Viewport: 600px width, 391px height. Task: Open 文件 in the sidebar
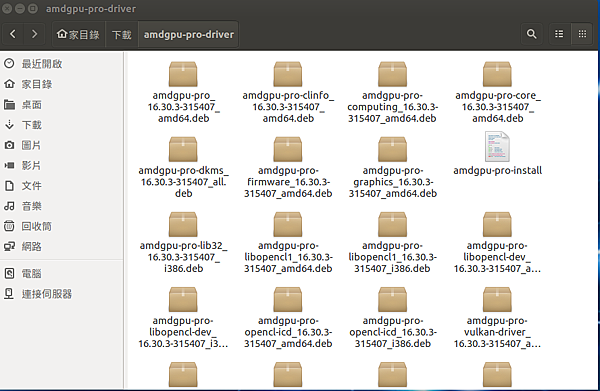click(61, 186)
